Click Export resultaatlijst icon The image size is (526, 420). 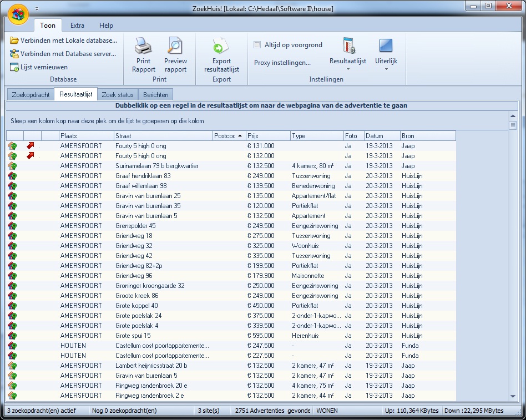click(221, 46)
